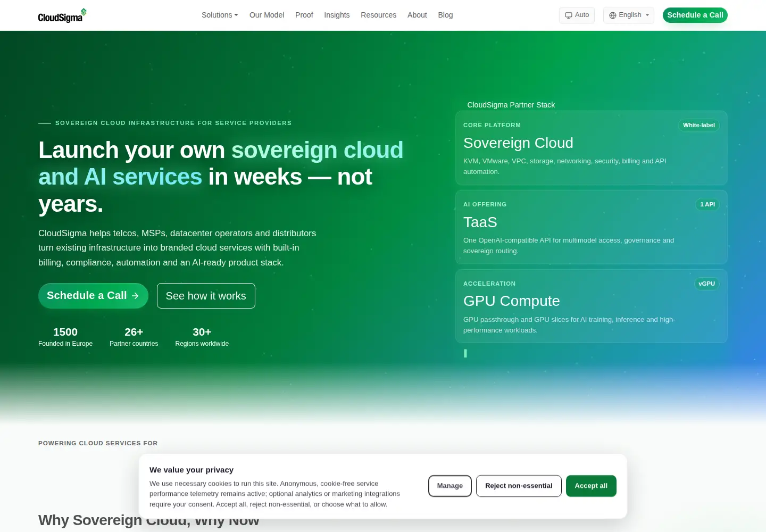The height and width of the screenshot is (532, 766).
Task: Go to the Proof menu item
Action: tap(304, 15)
